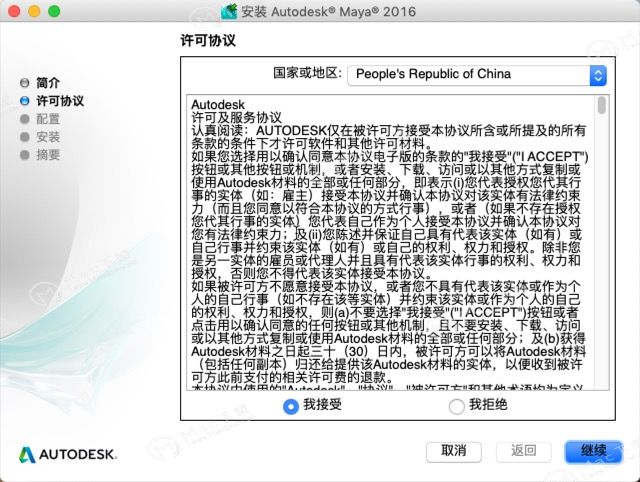Select the 我接受 radio button
Image resolution: width=640 pixels, height=482 pixels.
291,406
